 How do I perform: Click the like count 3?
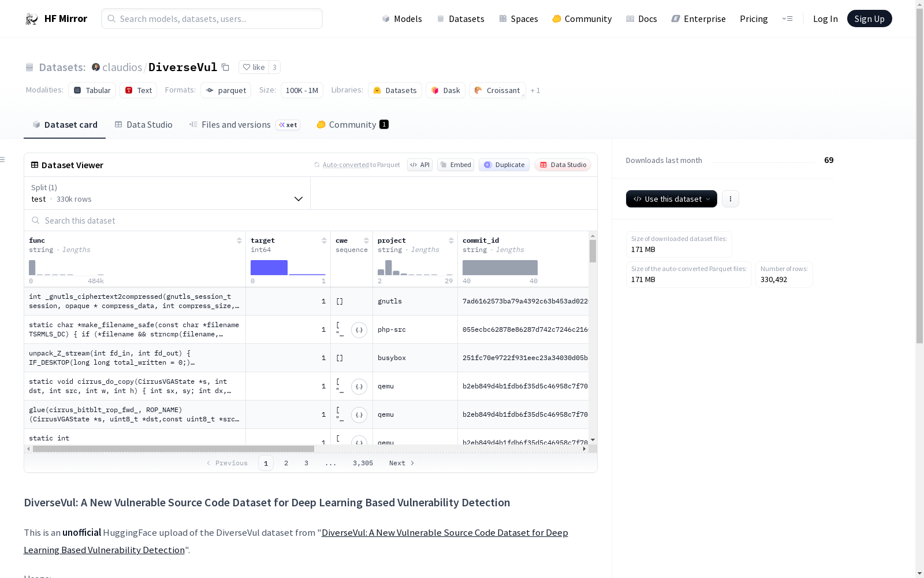coord(275,67)
